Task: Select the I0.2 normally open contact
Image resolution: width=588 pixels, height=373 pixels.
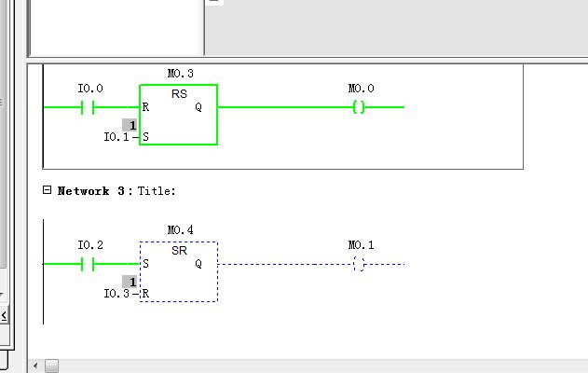Action: [88, 264]
